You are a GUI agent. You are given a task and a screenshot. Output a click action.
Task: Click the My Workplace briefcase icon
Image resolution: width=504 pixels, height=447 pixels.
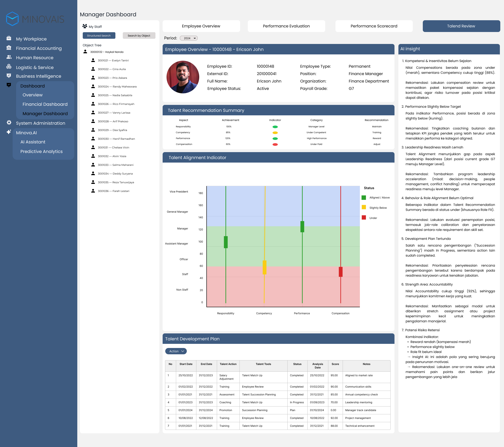tap(9, 38)
